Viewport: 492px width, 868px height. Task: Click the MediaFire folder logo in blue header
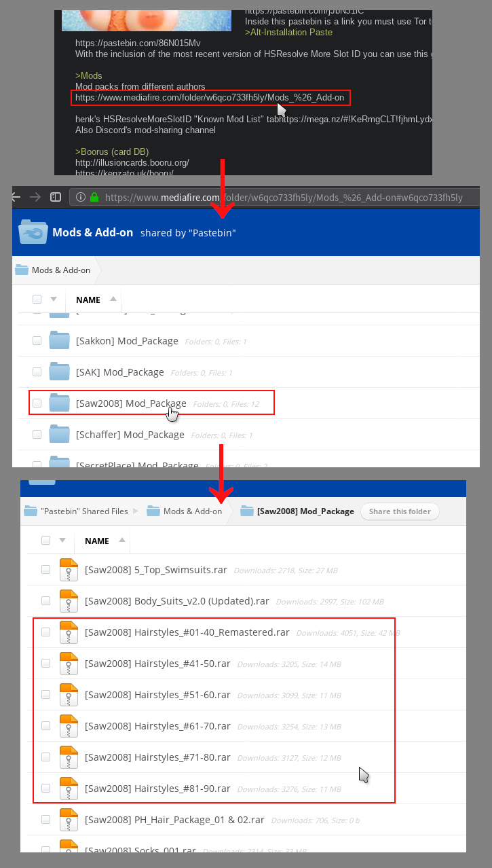pyautogui.click(x=33, y=232)
